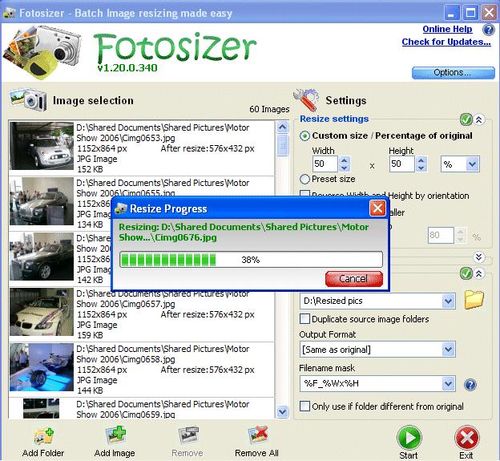Viewport: 500px width, 461px height.
Task: Click the '152 KB' file size text
Action: (x=90, y=169)
